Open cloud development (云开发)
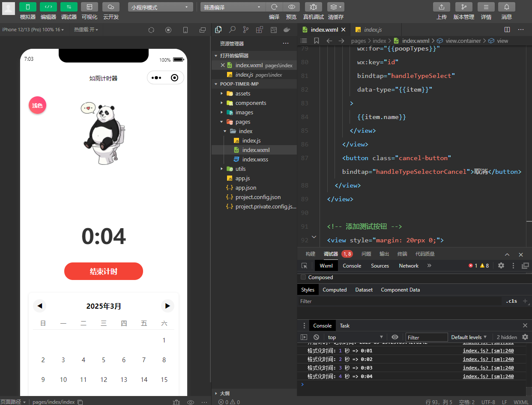Screen dimensions: 532x405 (111, 7)
